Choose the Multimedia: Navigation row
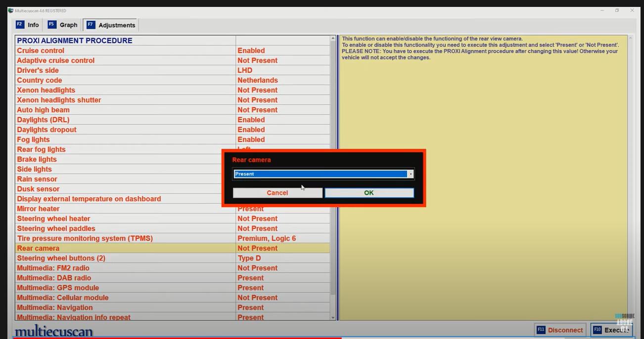 (x=173, y=307)
